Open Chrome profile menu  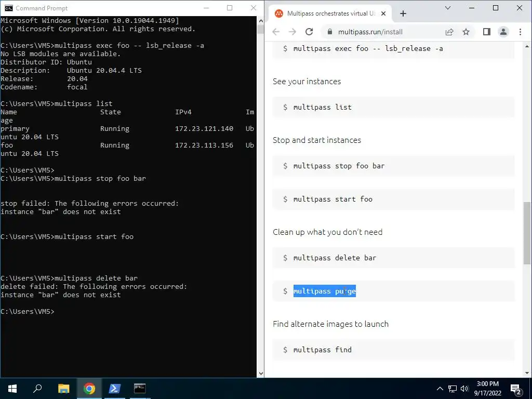(503, 32)
